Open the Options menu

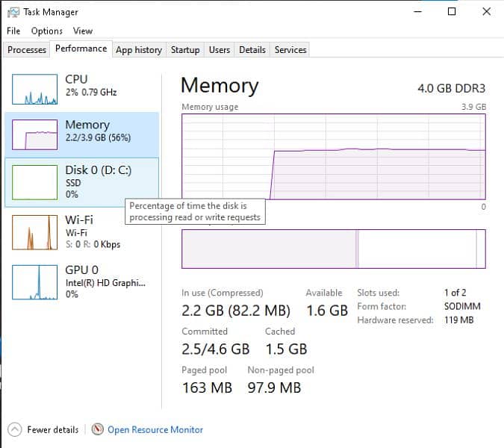pos(46,31)
